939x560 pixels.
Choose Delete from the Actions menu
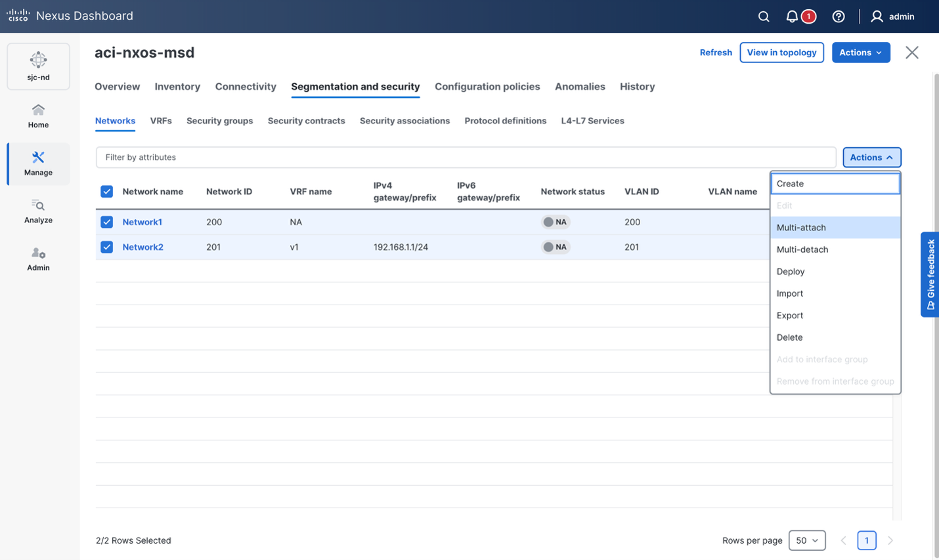(835, 337)
